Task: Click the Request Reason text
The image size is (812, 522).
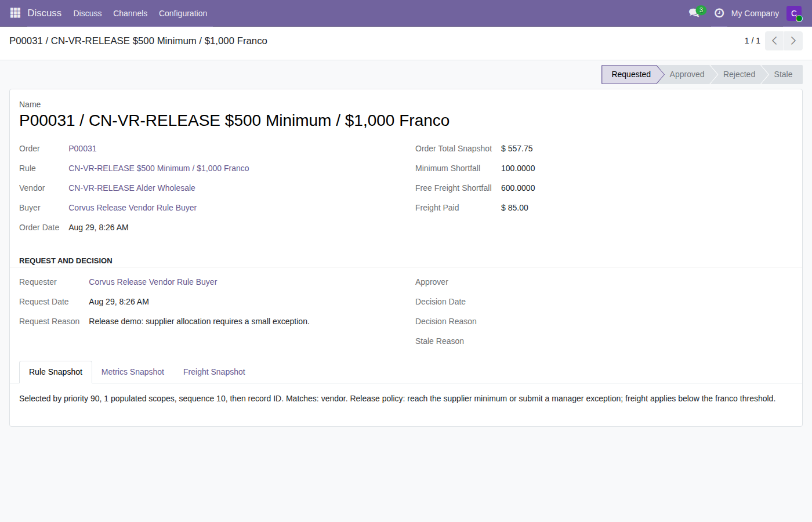Action: (x=199, y=321)
